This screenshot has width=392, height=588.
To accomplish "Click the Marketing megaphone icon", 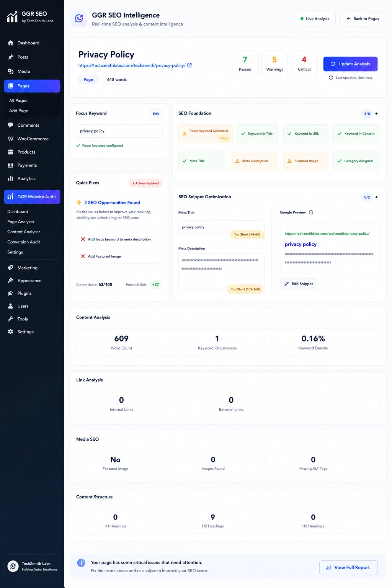I will point(11,268).
